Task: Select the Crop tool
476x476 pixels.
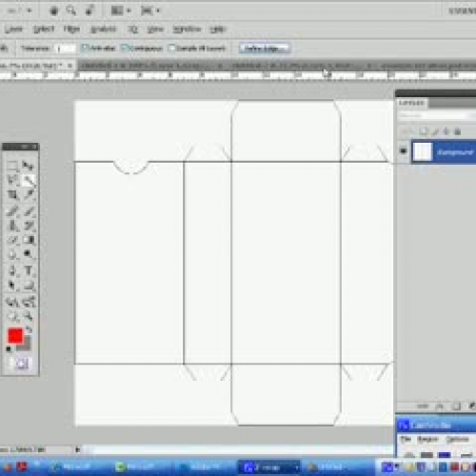Action: tap(12, 194)
